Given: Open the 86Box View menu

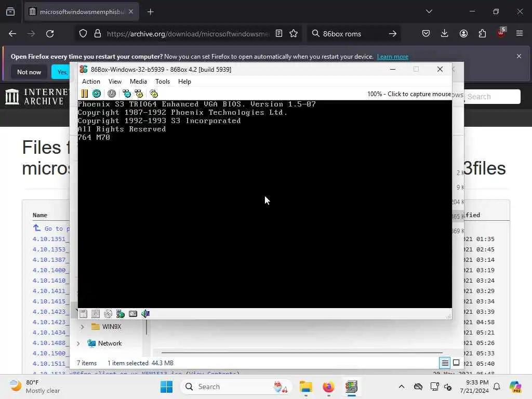Looking at the screenshot, I should click(x=115, y=82).
